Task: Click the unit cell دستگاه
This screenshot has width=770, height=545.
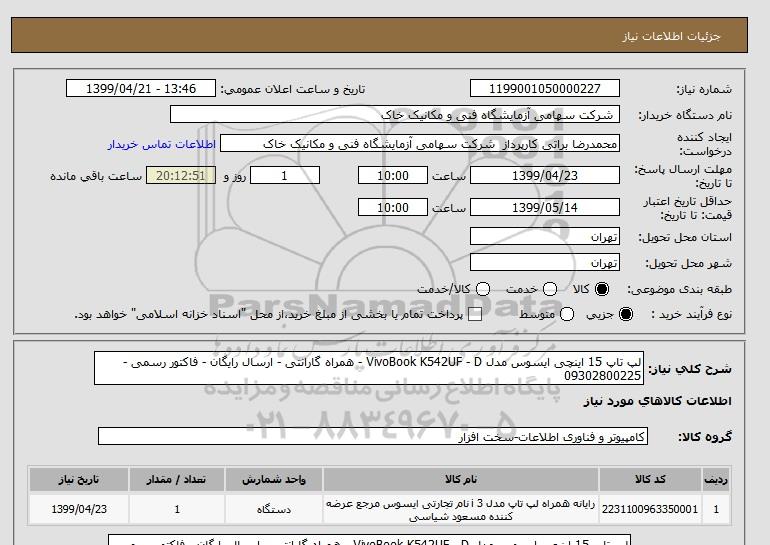Action: click(274, 509)
